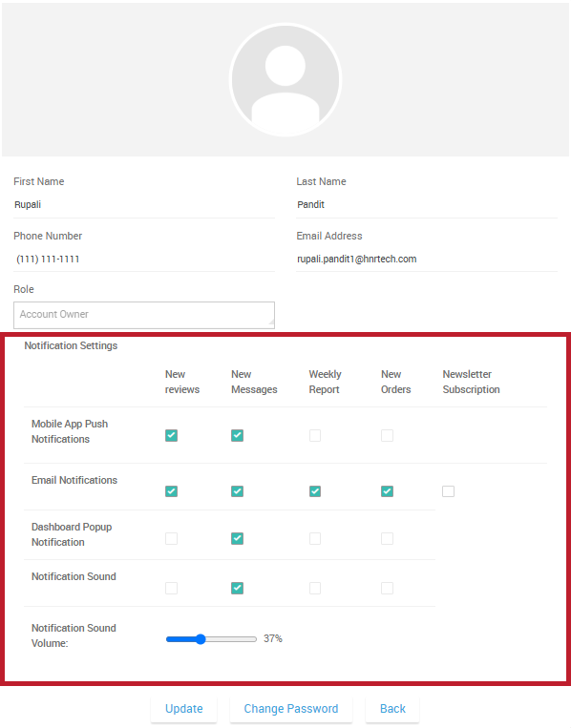Click the New reviews column header
Image resolution: width=571 pixels, height=728 pixels.
(x=182, y=382)
